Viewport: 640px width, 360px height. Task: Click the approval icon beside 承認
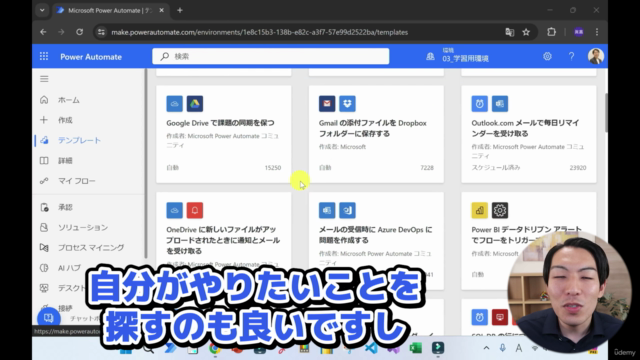point(44,207)
